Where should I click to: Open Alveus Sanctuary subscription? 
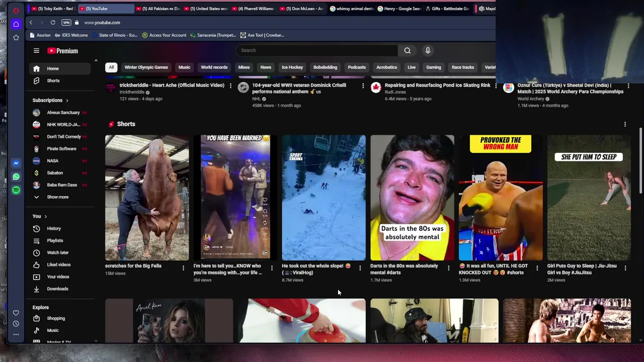click(60, 113)
